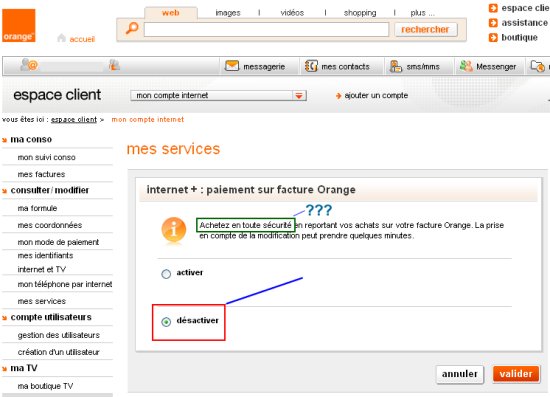
Task: Click the mes contacts phone-book icon
Action: point(311,66)
